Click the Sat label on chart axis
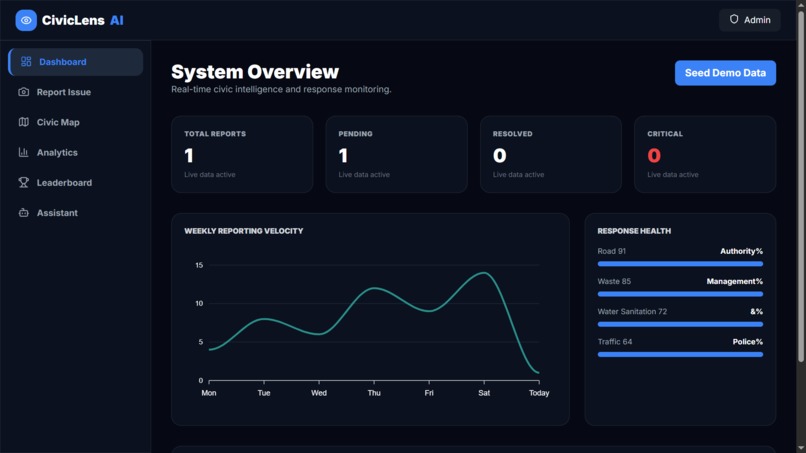 coord(484,393)
